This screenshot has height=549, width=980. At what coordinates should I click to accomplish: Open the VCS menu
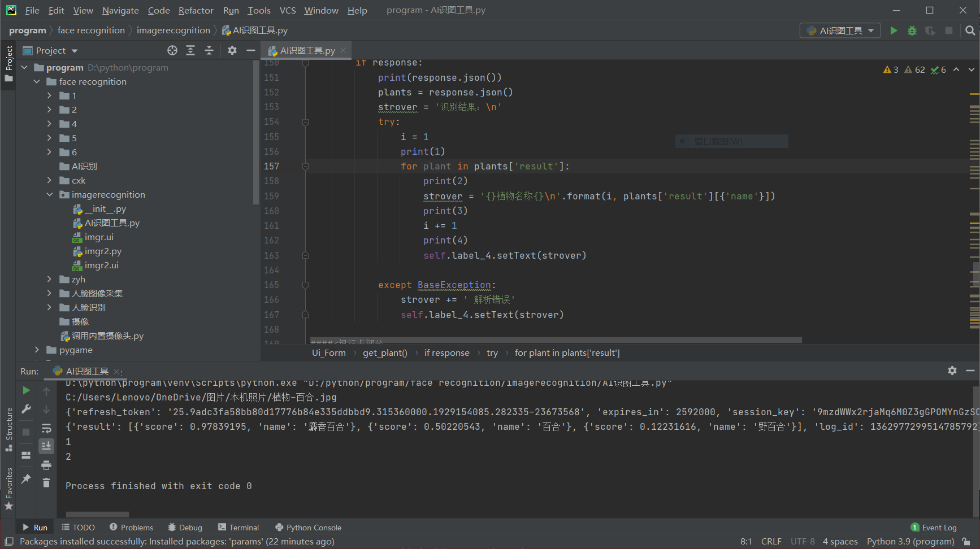[x=288, y=10]
